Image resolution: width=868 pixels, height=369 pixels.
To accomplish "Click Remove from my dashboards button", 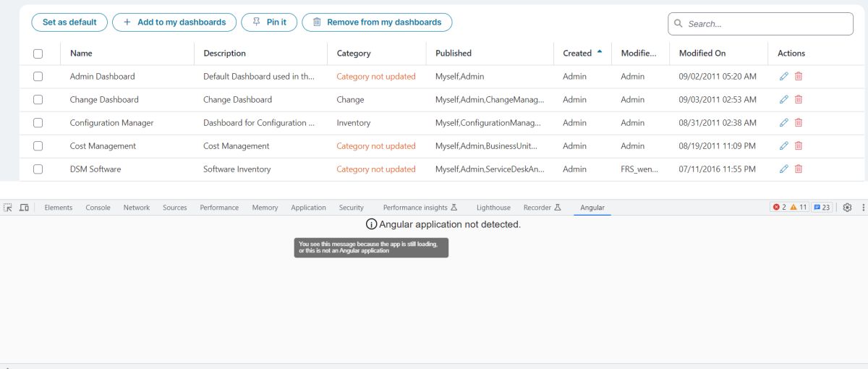I will click(x=377, y=22).
